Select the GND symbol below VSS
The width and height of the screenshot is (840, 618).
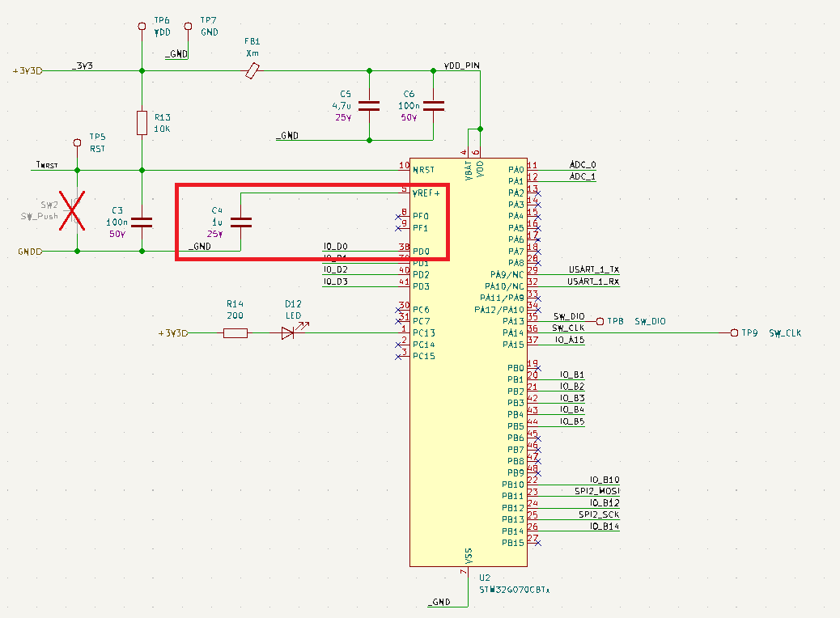[x=438, y=602]
